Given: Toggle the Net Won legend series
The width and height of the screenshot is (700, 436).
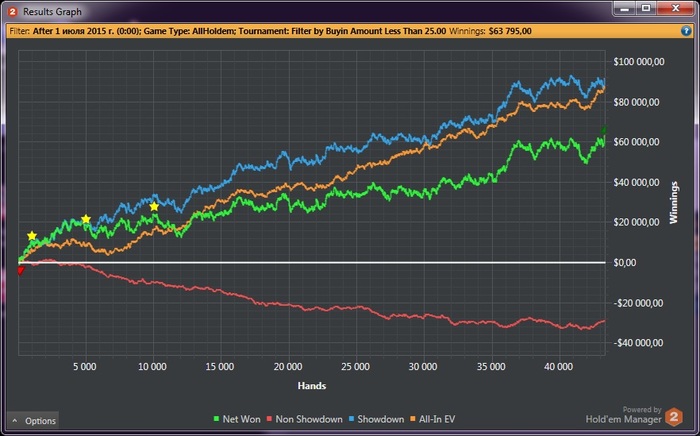Looking at the screenshot, I should [x=237, y=419].
